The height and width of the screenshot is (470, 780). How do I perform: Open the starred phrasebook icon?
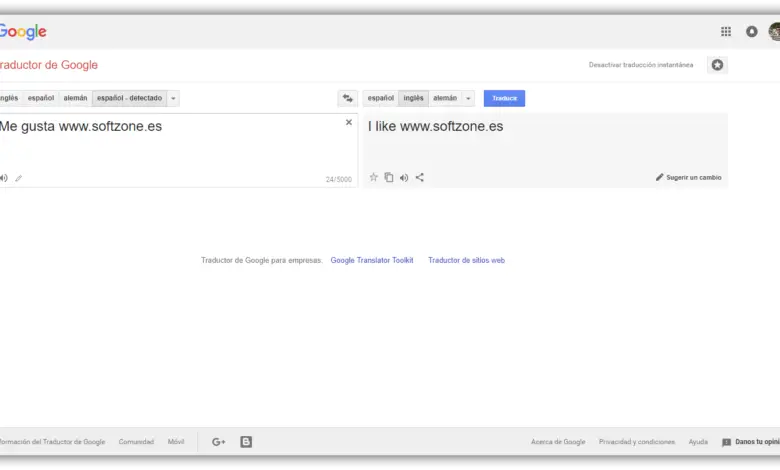pos(717,65)
